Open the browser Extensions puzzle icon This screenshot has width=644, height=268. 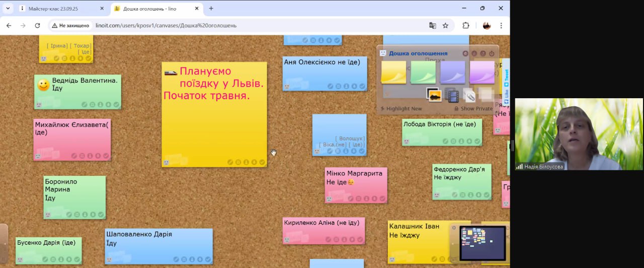coord(465,26)
